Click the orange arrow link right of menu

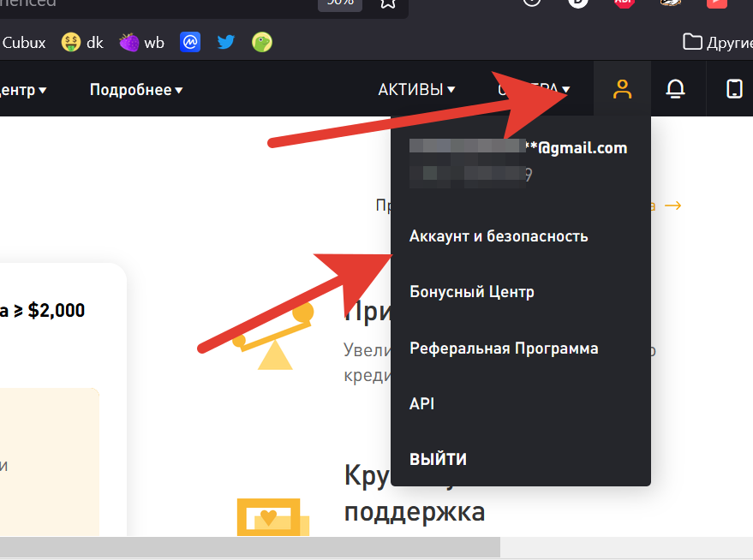coord(672,206)
